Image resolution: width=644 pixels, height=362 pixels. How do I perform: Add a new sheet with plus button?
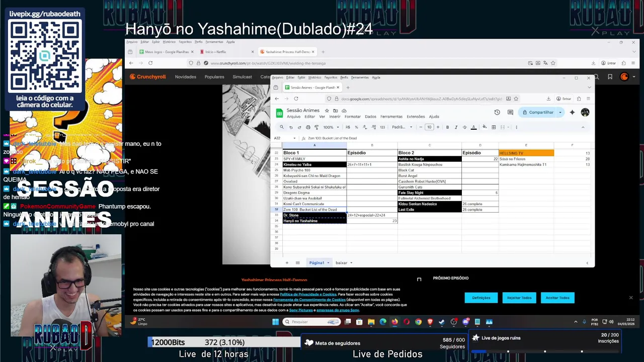(x=287, y=263)
